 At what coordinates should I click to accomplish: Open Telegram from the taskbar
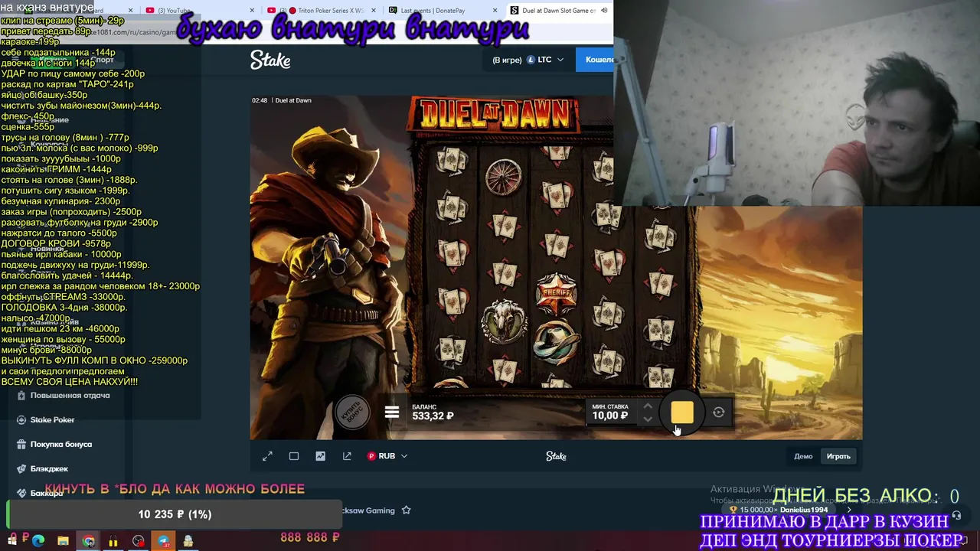164,541
